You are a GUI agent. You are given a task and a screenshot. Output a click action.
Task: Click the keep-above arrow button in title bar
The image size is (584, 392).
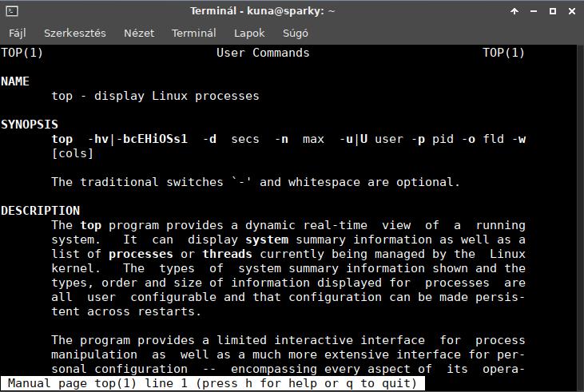click(x=514, y=11)
